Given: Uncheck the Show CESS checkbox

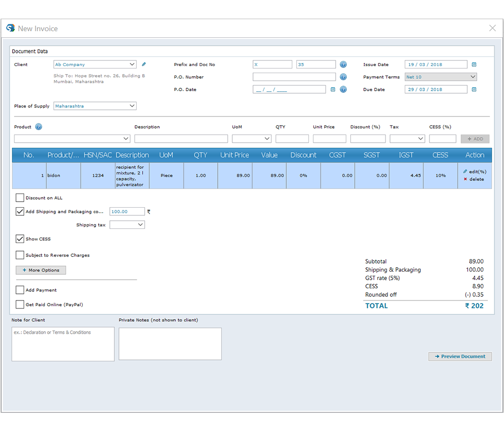Looking at the screenshot, I should pyautogui.click(x=20, y=239).
